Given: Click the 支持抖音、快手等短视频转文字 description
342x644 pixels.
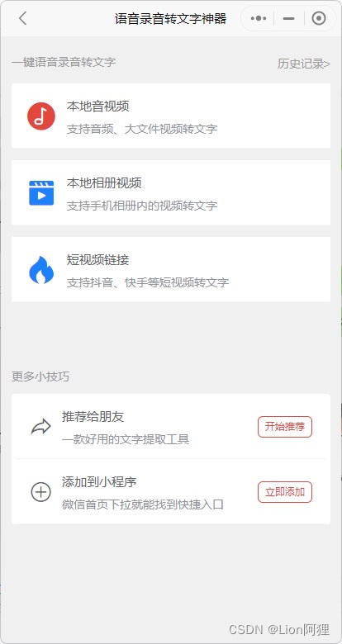Looking at the screenshot, I should pyautogui.click(x=148, y=282).
